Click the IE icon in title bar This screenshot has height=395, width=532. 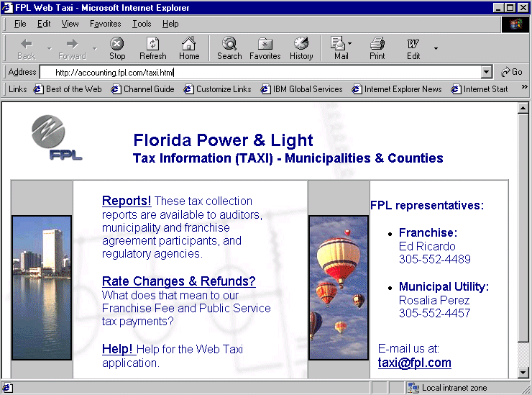click(7, 7)
